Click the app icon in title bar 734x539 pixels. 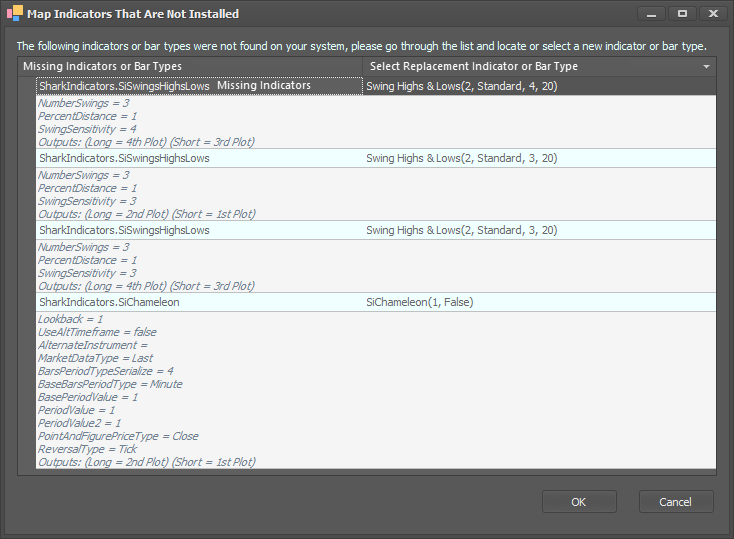click(15, 13)
